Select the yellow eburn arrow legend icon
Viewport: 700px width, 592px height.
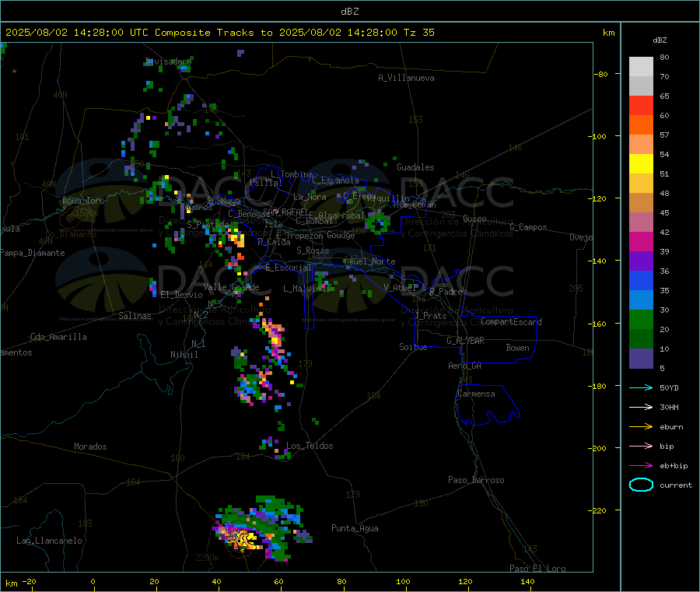pyautogui.click(x=641, y=427)
